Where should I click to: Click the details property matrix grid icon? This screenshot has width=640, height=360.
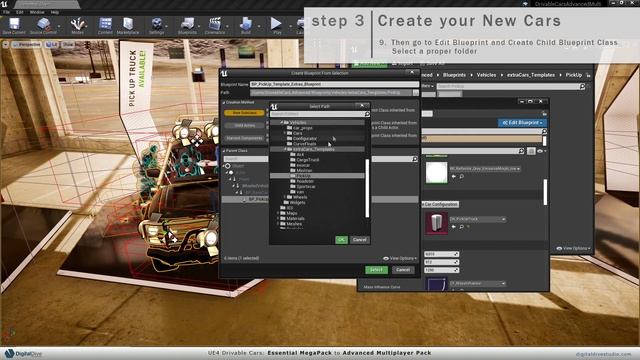(531, 151)
